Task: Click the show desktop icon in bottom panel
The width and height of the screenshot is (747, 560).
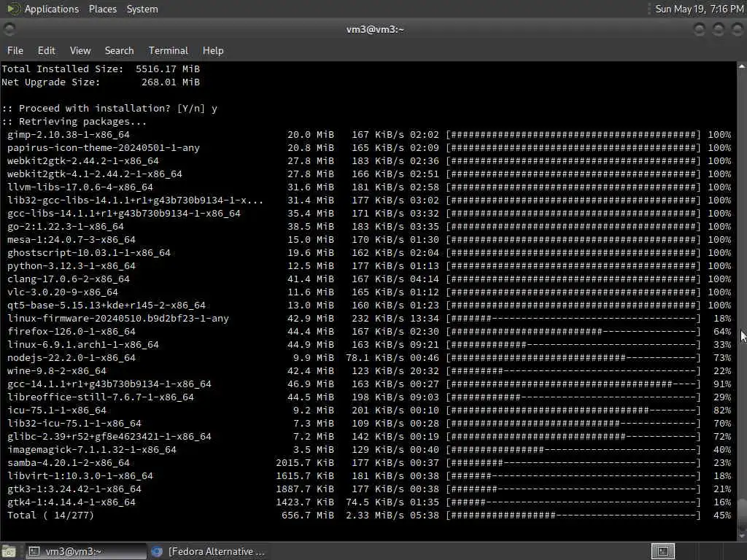Action: (9, 551)
